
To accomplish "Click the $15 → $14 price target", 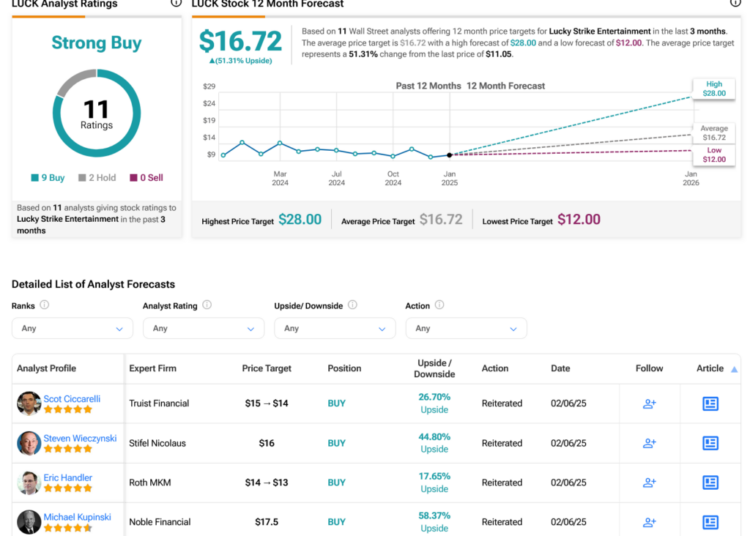I will click(266, 404).
